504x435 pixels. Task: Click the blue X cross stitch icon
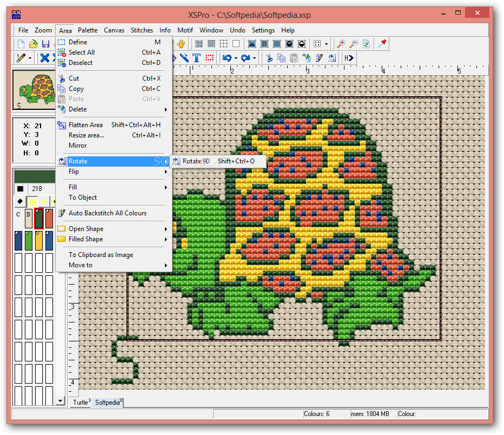[45, 58]
